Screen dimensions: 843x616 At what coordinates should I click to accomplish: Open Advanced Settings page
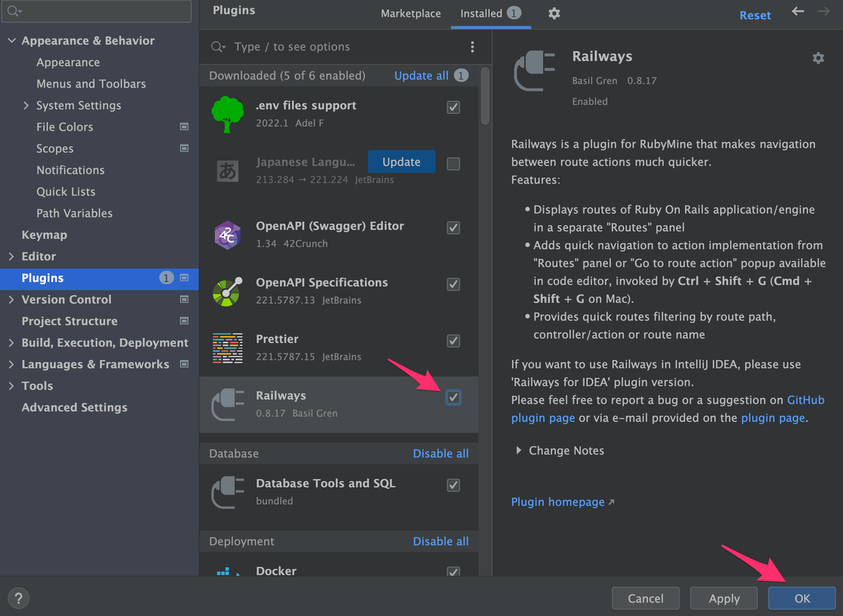[x=74, y=407]
